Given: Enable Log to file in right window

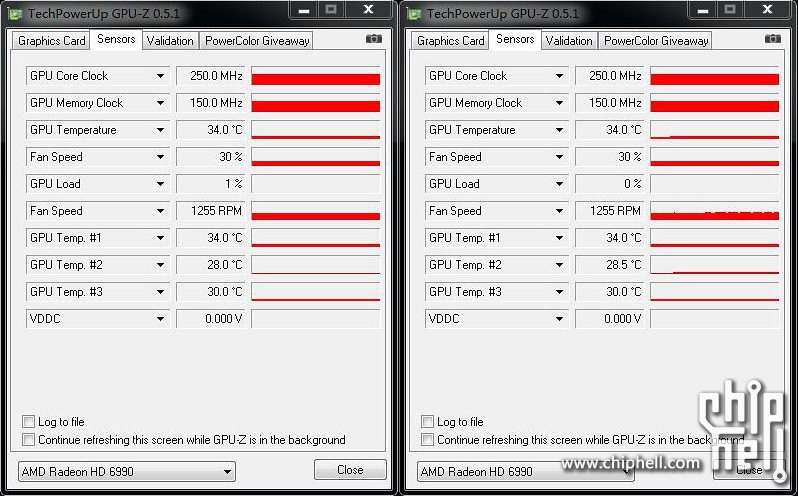Looking at the screenshot, I should point(428,422).
